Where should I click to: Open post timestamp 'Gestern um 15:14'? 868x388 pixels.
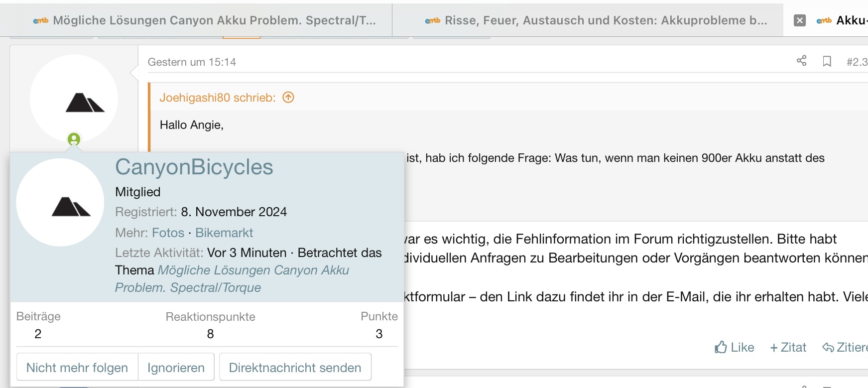click(x=192, y=62)
